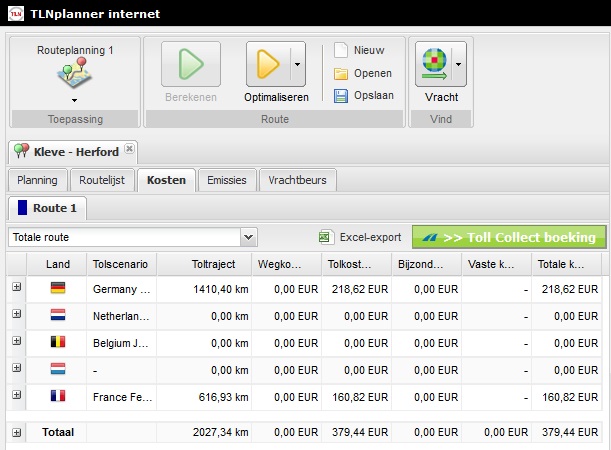This screenshot has height=450, width=611.
Task: Open the Vracht dropdown arrow
Action: (458, 65)
